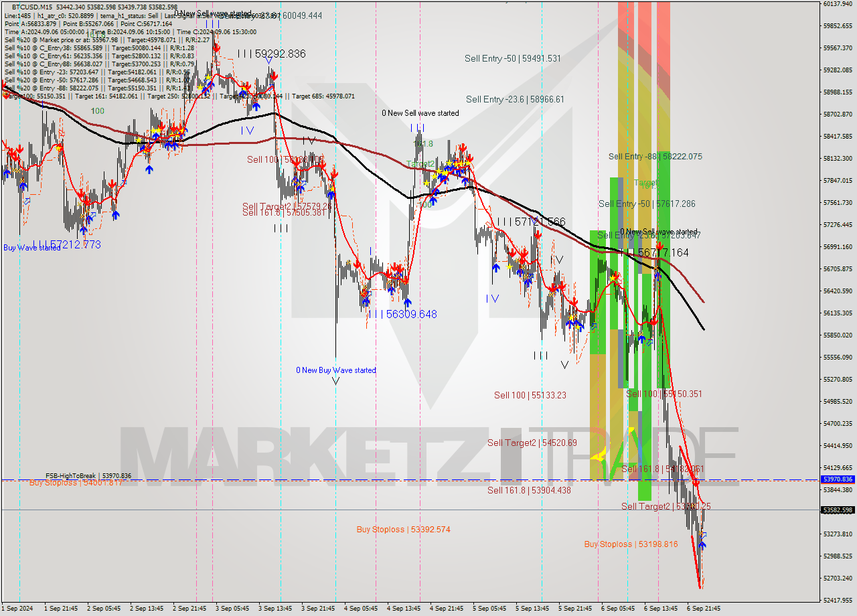
Task: Click the blue 53970.836 price tag on axis
Action: tap(837, 479)
